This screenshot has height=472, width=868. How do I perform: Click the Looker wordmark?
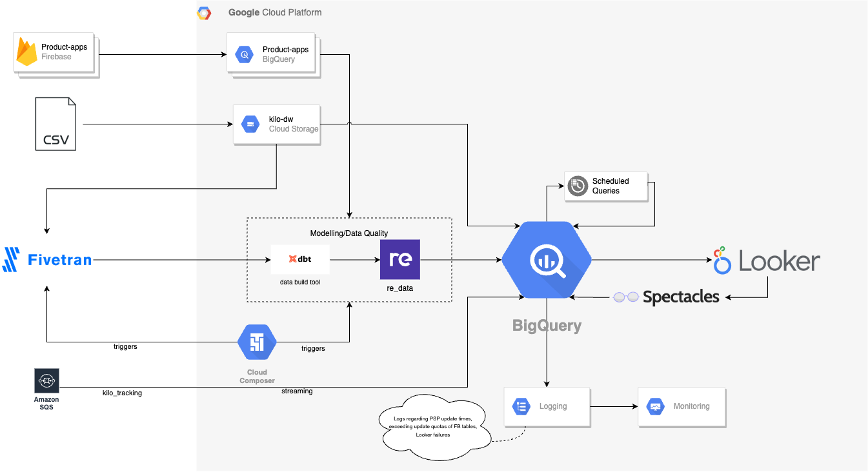click(x=780, y=261)
